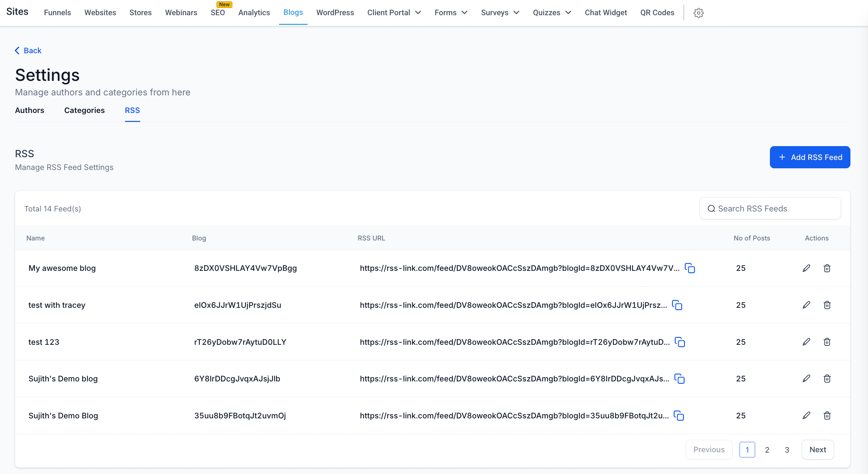Delete the test 123 feed
Image resolution: width=868 pixels, height=474 pixels.
click(x=827, y=342)
